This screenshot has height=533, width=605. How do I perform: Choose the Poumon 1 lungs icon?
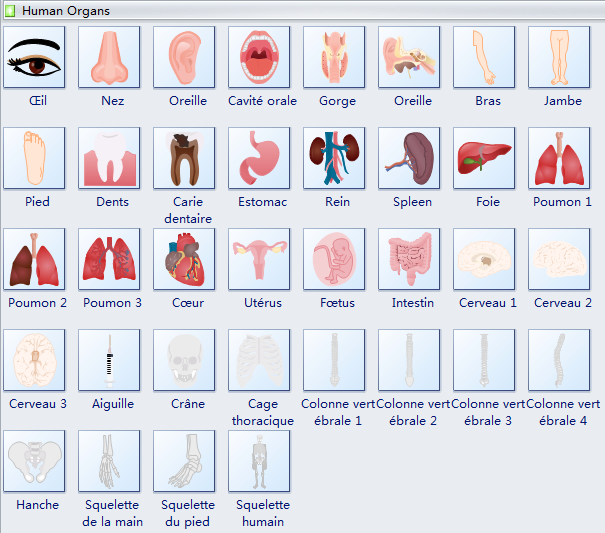coord(559,158)
